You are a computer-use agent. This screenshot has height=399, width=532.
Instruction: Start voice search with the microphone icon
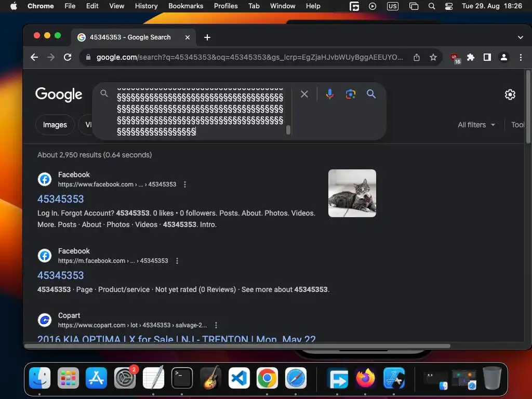click(329, 94)
